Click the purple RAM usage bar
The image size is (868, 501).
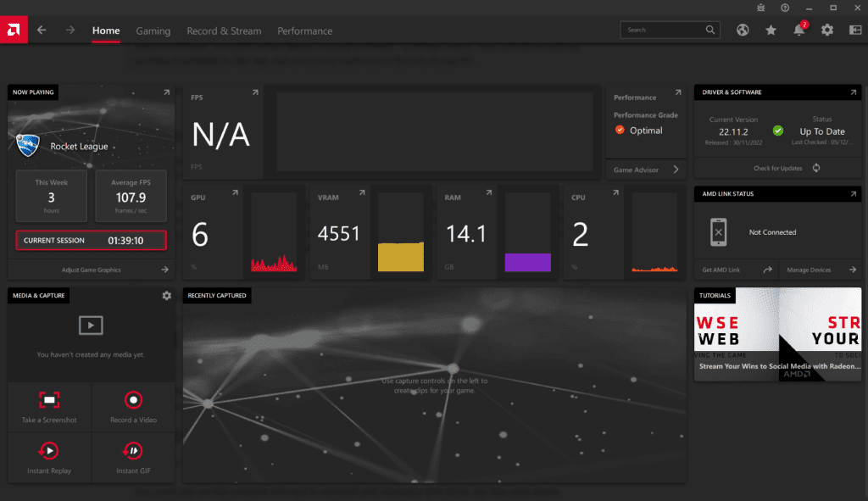coord(527,263)
